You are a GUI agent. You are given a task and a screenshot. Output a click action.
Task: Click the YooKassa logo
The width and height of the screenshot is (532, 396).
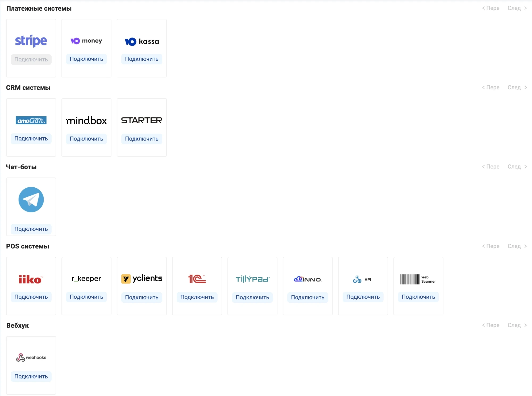142,42
